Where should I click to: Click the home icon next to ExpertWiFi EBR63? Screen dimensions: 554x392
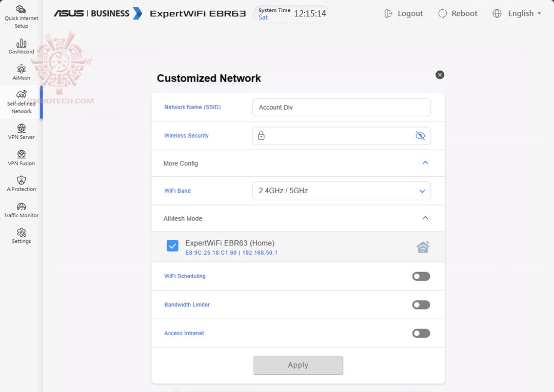pos(423,246)
